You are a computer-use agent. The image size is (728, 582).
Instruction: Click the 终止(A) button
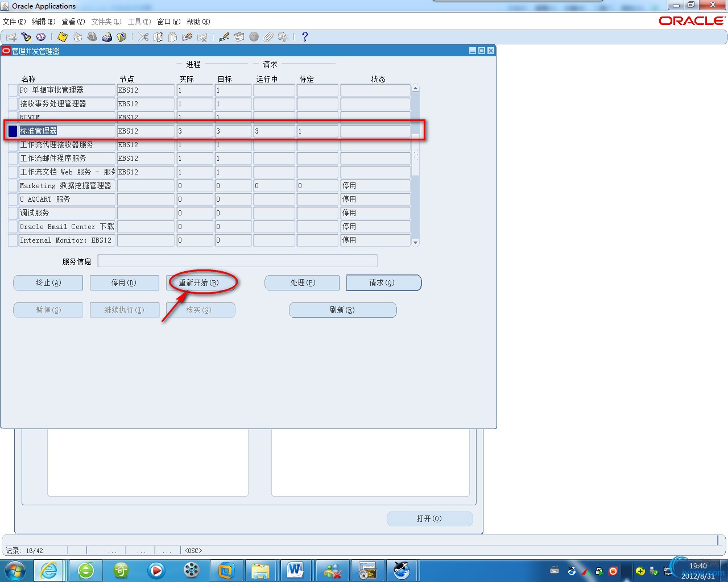[48, 282]
